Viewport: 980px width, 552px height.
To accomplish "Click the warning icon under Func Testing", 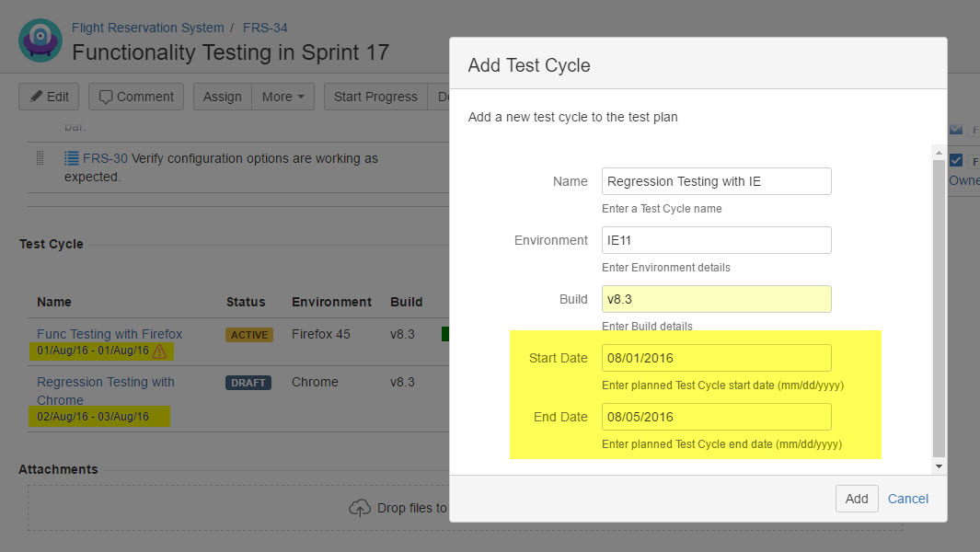I will click(160, 351).
